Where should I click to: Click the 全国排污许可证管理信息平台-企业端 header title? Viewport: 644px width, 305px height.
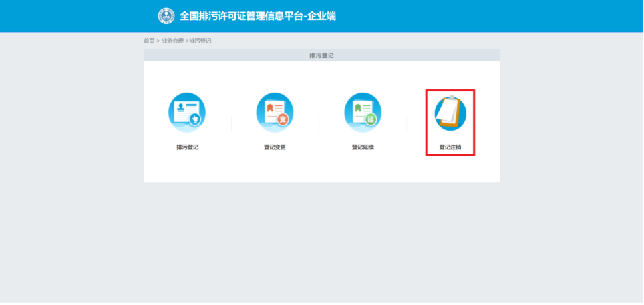coord(257,15)
